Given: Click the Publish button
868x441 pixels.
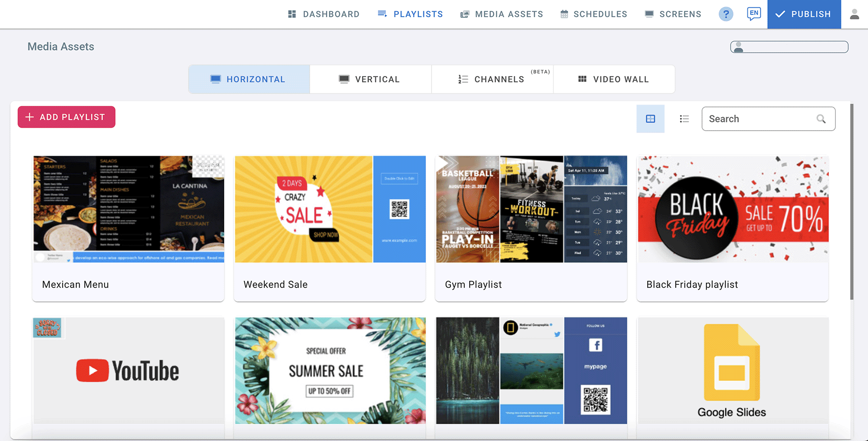Looking at the screenshot, I should pos(804,14).
